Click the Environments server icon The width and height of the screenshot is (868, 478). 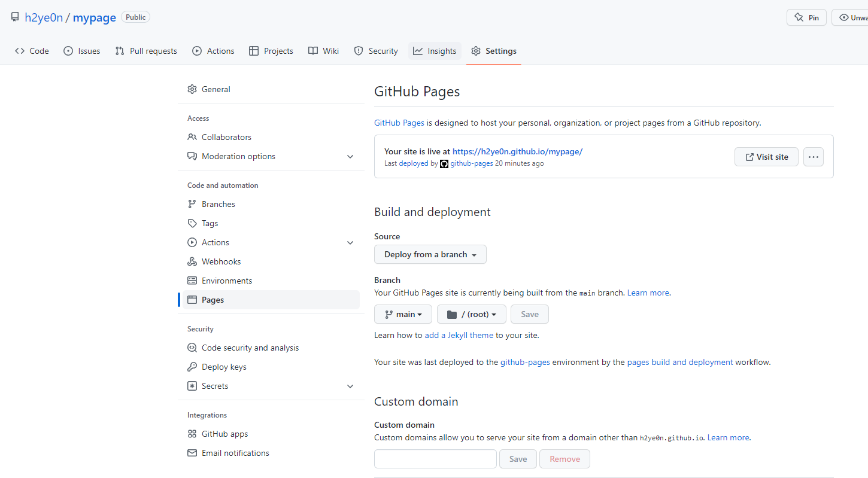[x=192, y=281]
